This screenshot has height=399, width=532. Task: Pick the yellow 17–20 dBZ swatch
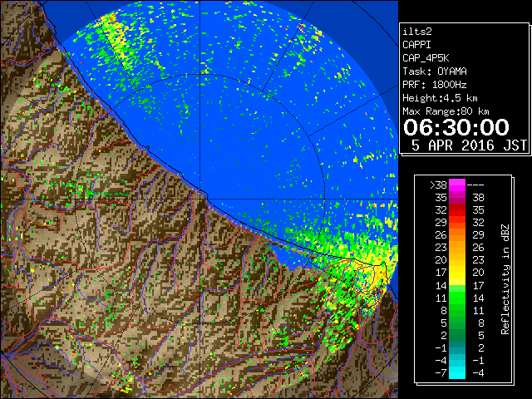(x=457, y=273)
